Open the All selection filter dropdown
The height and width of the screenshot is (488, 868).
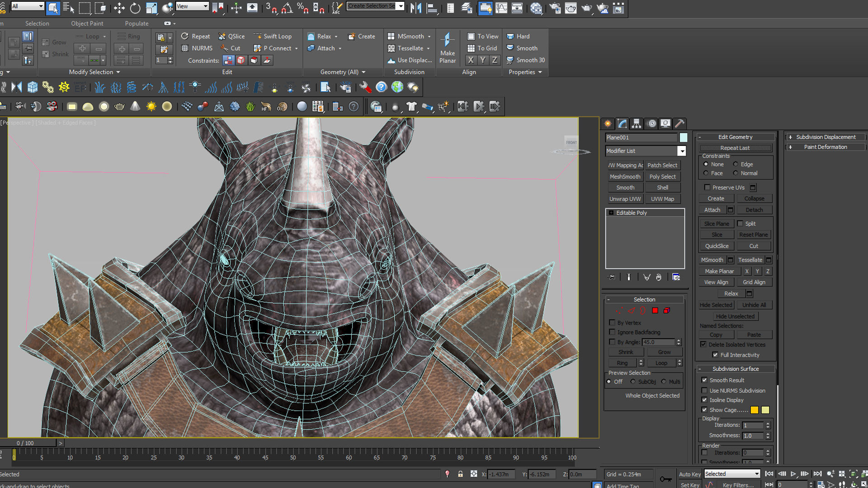(28, 6)
